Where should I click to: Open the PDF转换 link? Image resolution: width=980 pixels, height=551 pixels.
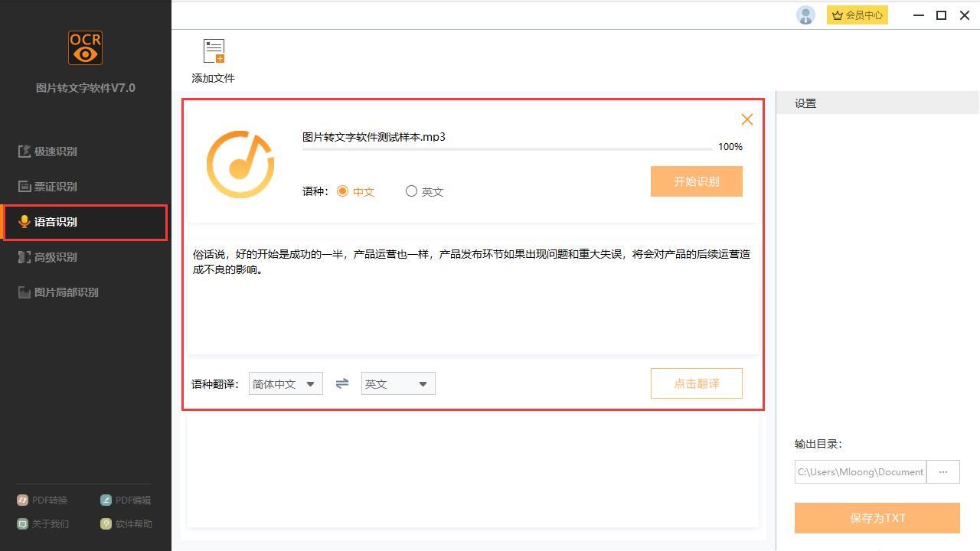coord(43,500)
